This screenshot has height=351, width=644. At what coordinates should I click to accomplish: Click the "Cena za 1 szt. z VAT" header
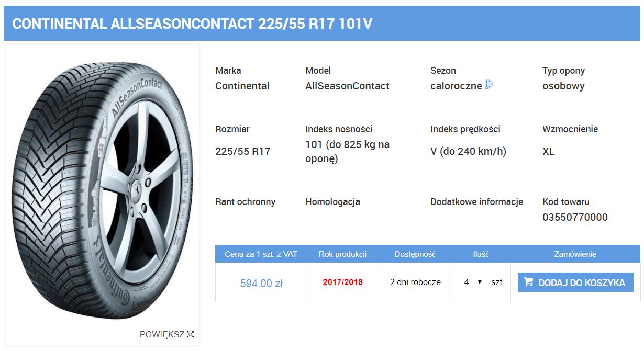[x=261, y=254]
